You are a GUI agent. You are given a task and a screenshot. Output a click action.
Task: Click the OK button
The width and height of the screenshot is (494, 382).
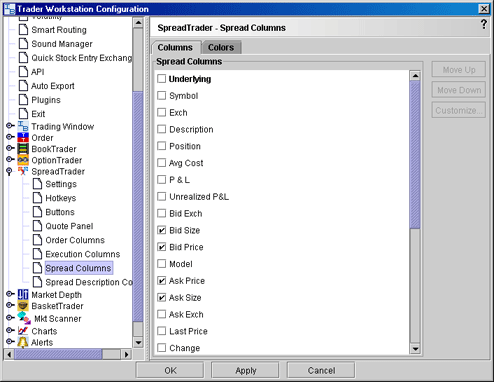(x=170, y=371)
